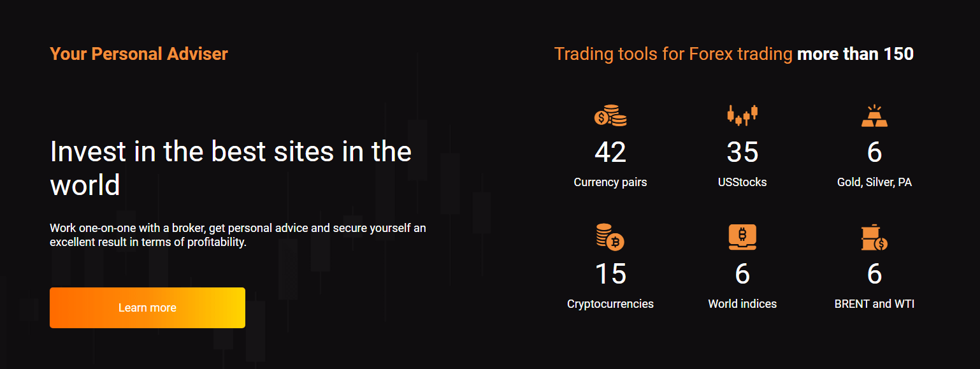The height and width of the screenshot is (369, 980).
Task: Select the number 35 above USStocks
Action: click(742, 152)
